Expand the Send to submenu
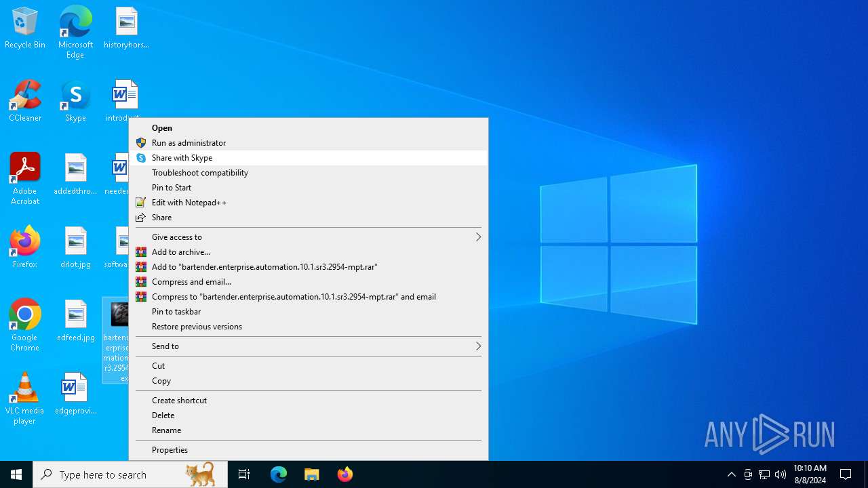 tap(309, 346)
